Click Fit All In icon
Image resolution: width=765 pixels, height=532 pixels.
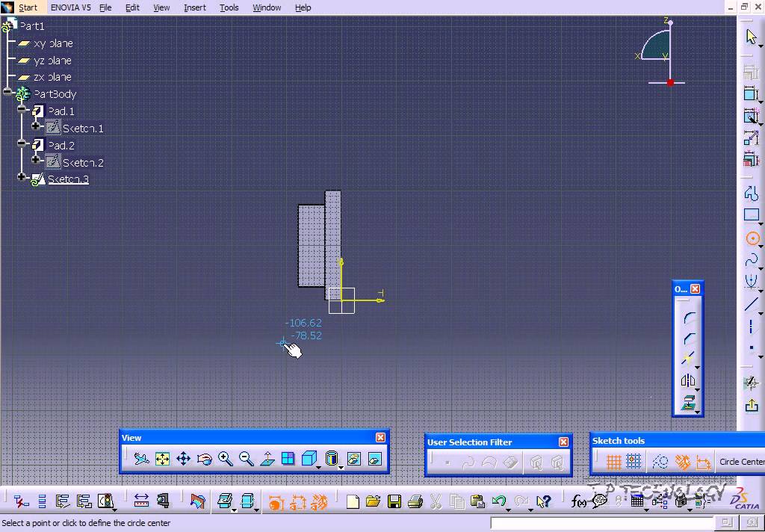(x=162, y=459)
